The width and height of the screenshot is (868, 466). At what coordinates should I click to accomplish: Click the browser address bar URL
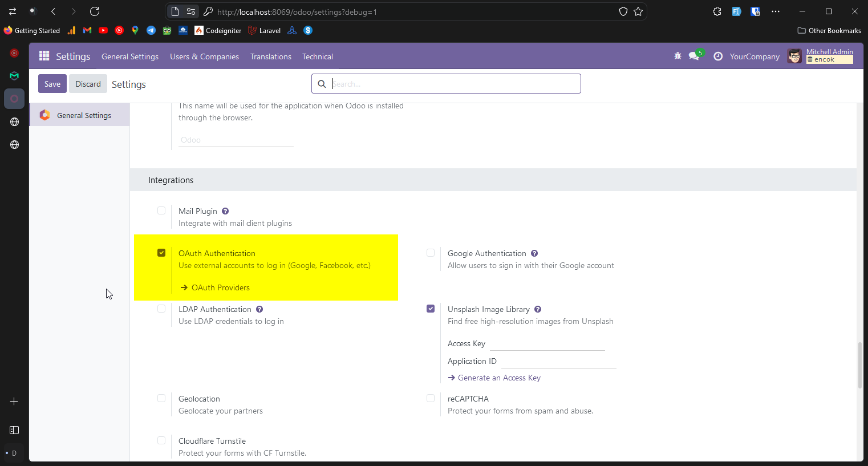pos(297,11)
